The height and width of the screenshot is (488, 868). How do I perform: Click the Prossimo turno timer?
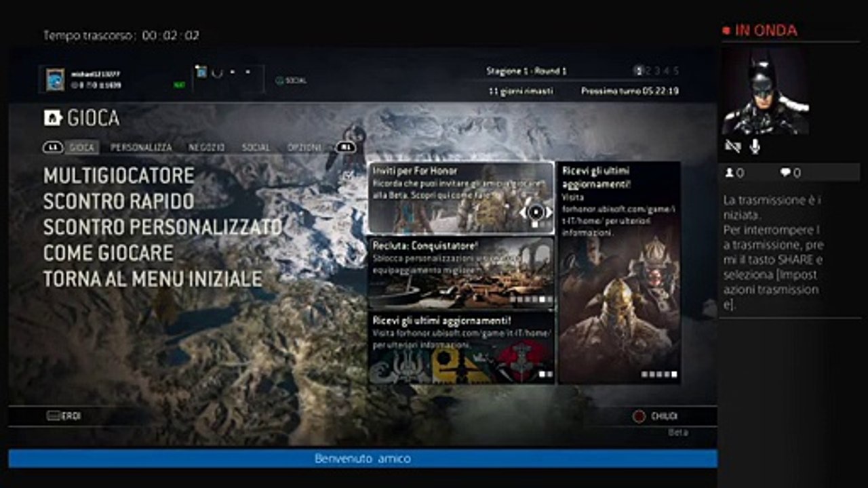[630, 91]
